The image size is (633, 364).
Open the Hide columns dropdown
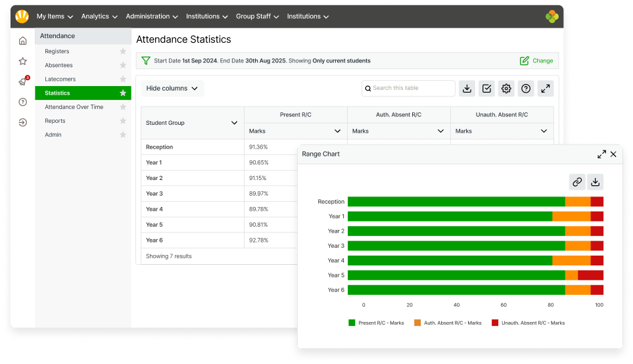click(x=172, y=89)
